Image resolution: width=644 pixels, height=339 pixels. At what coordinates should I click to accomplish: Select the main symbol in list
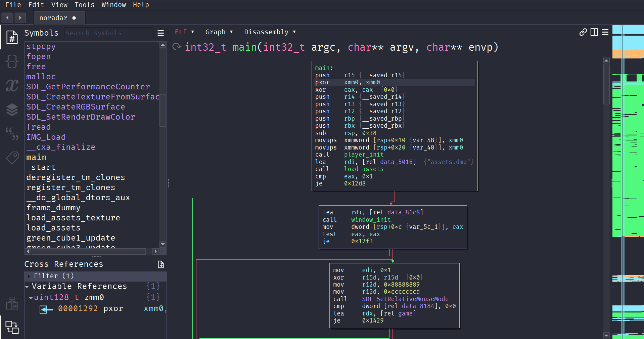pyautogui.click(x=36, y=157)
